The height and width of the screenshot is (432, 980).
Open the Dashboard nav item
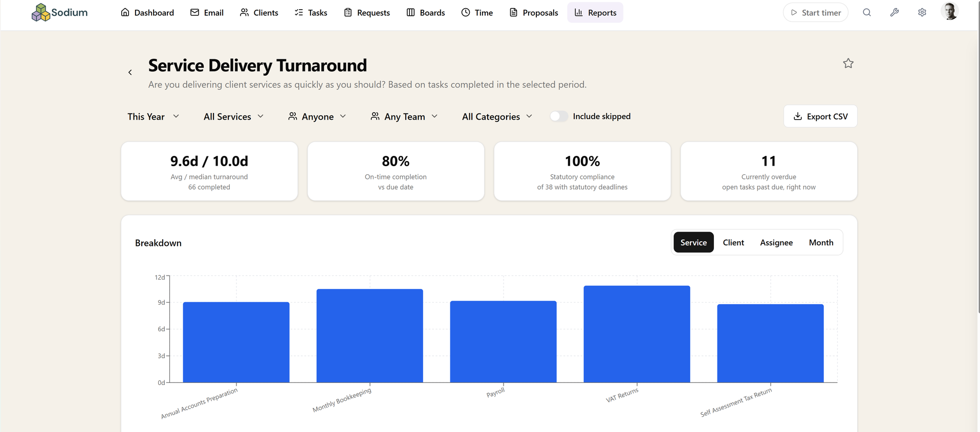(x=147, y=12)
